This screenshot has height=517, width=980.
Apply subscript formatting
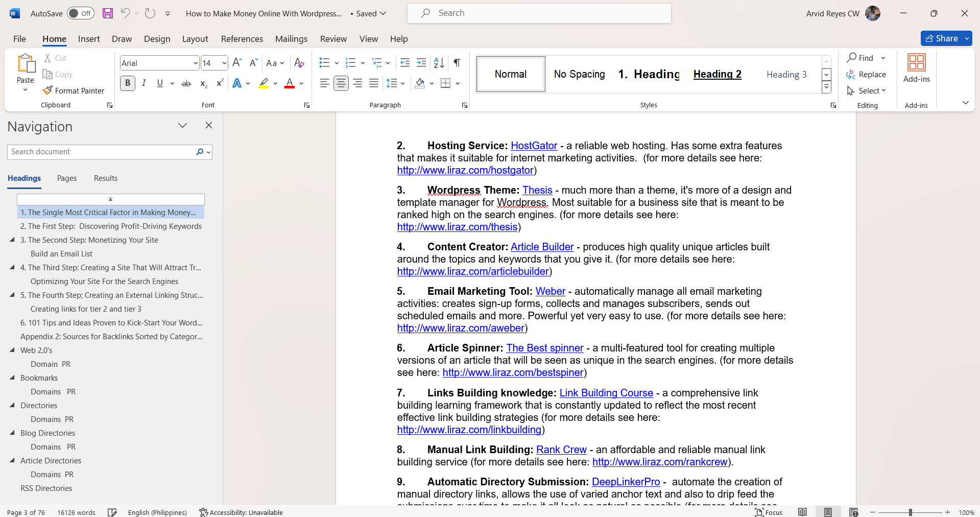tap(203, 83)
